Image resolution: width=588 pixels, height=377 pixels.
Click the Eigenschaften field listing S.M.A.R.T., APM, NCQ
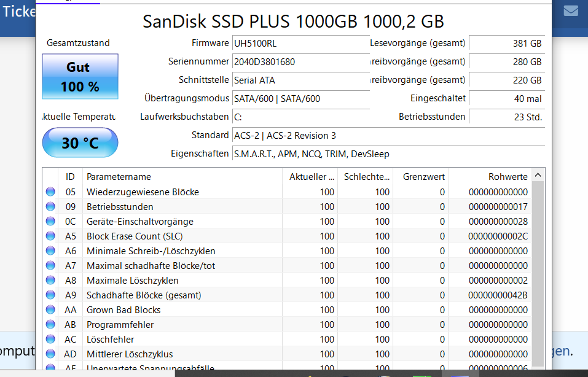click(388, 154)
